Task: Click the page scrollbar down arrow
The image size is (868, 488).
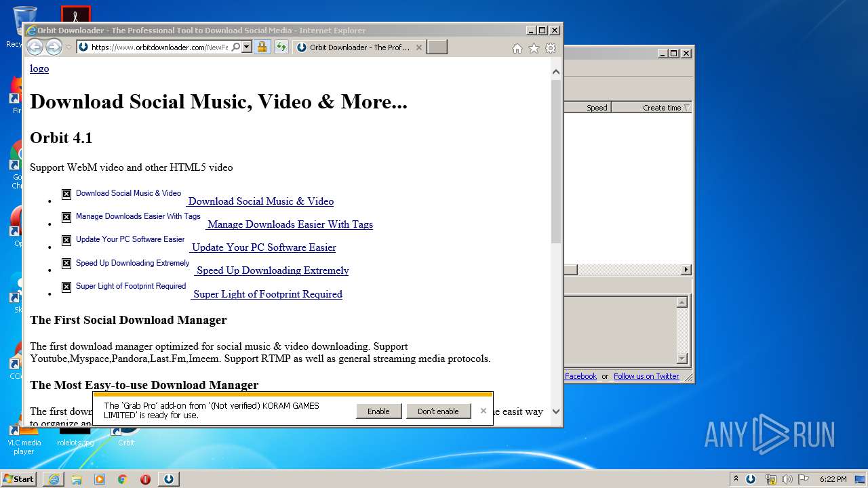Action: tap(556, 411)
